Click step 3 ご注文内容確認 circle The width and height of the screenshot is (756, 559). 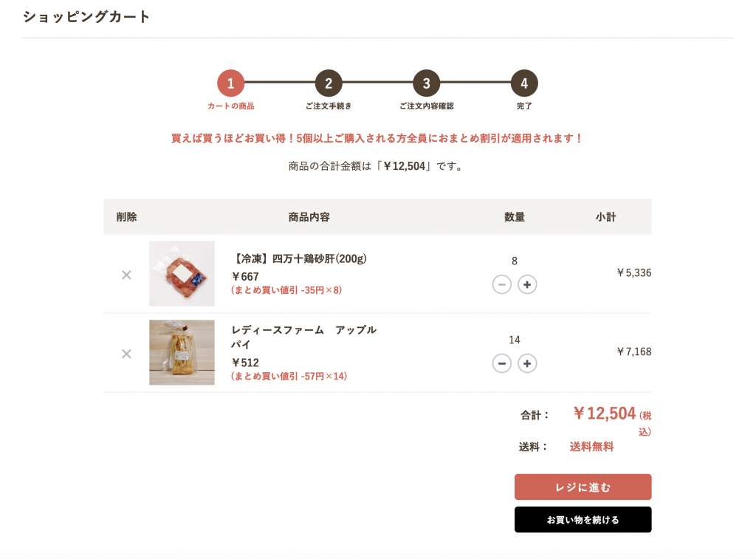coord(426,83)
